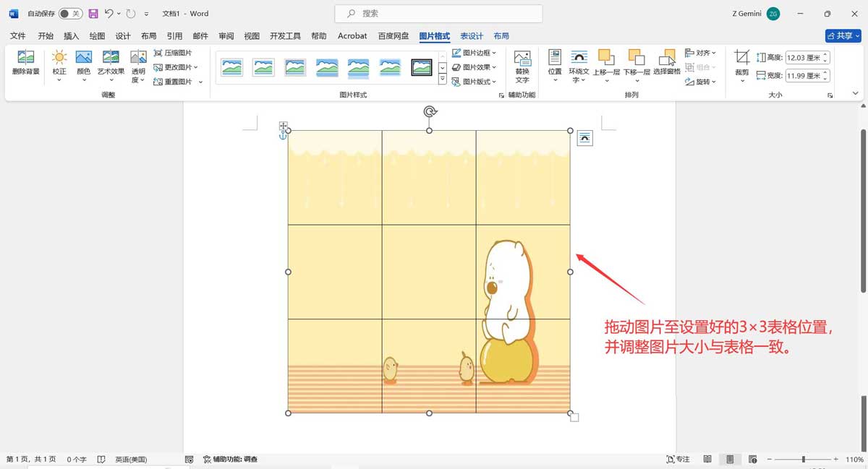Switch to the 表设计 ribbon tab
The image size is (868, 469).
472,35
